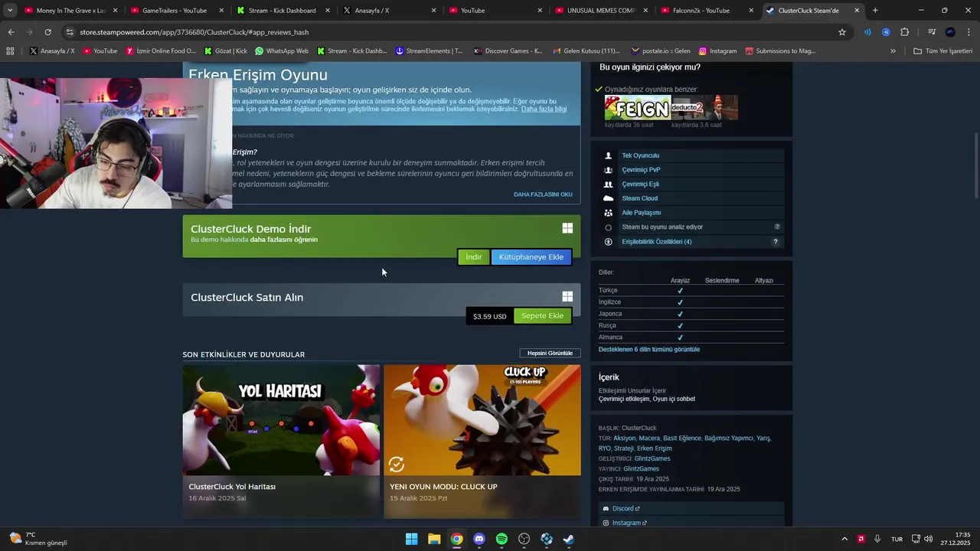Image resolution: width=980 pixels, height=551 pixels.
Task: Open File Explorer from taskbar
Action: 434,539
